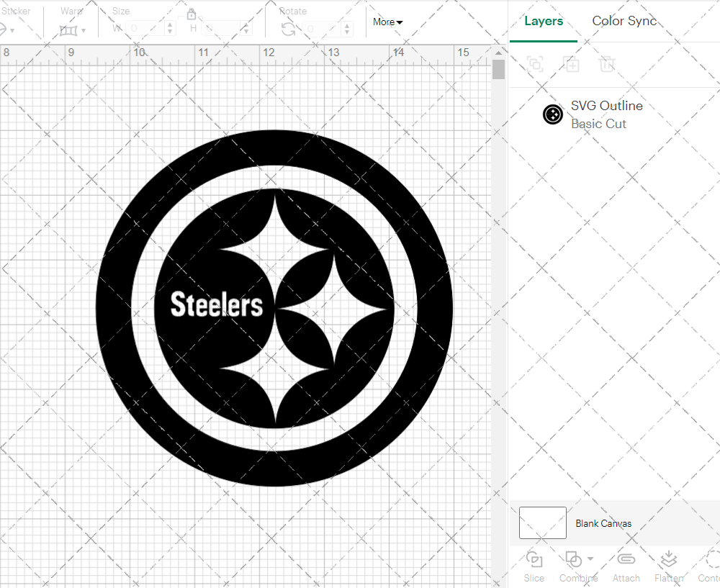Increase the rotate value with stepper
The image size is (720, 588).
click(348, 25)
